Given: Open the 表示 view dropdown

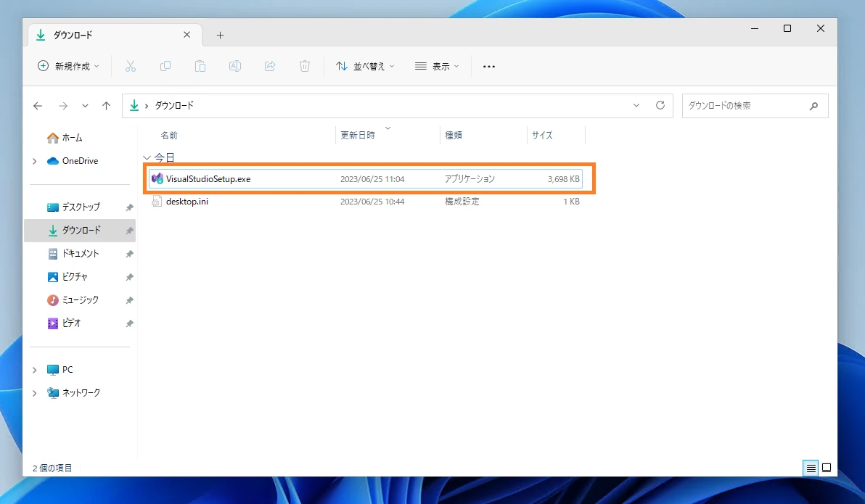Looking at the screenshot, I should (x=437, y=66).
